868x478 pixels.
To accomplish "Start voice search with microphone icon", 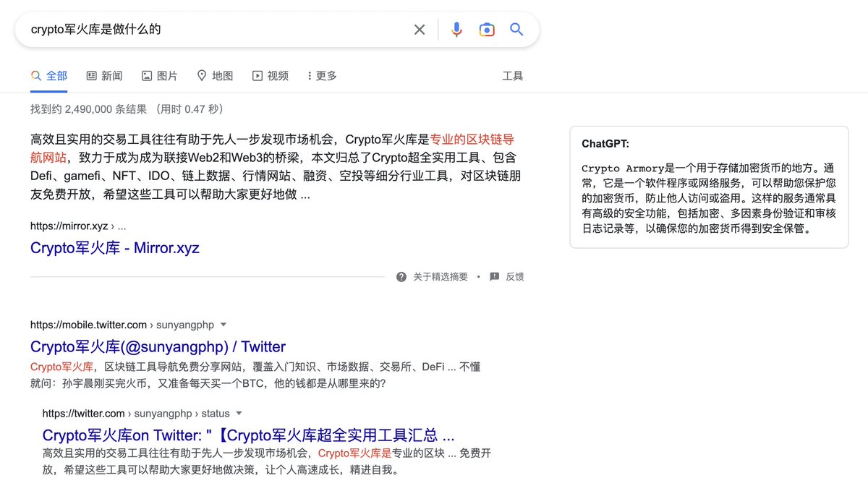I will (456, 30).
